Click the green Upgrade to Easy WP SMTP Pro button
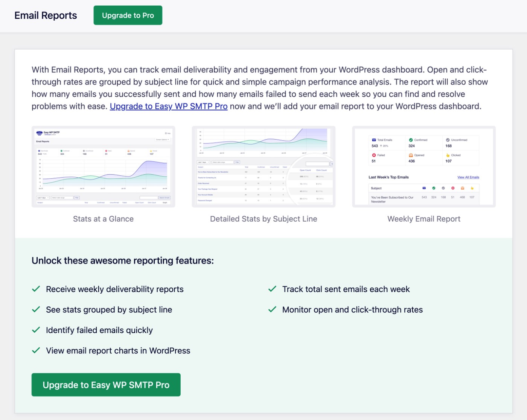The image size is (527, 420). tap(106, 385)
